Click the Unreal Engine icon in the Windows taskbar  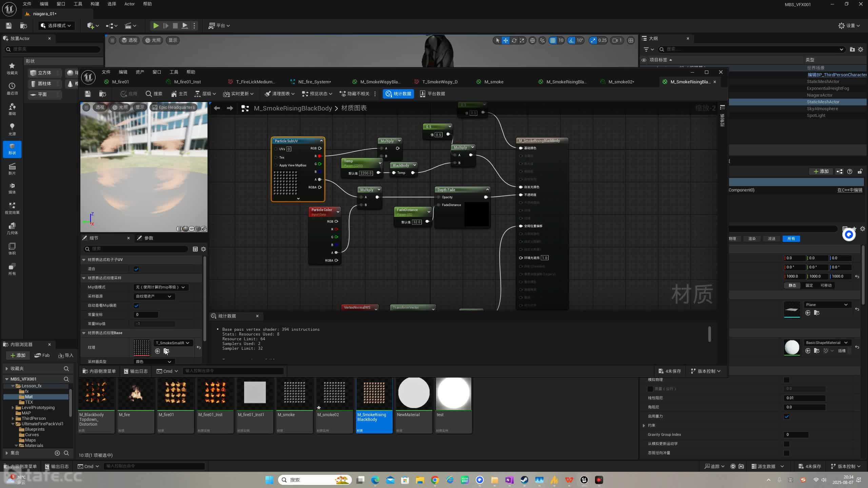click(584, 480)
